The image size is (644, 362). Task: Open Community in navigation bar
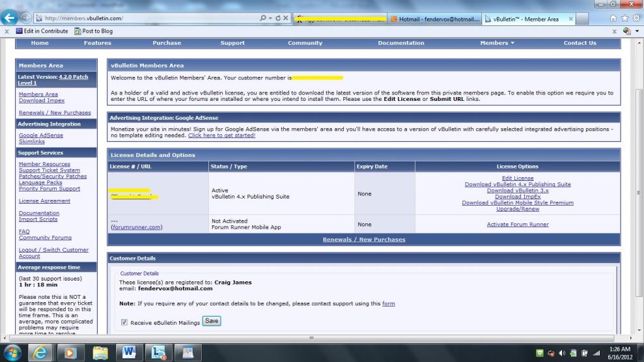click(305, 43)
